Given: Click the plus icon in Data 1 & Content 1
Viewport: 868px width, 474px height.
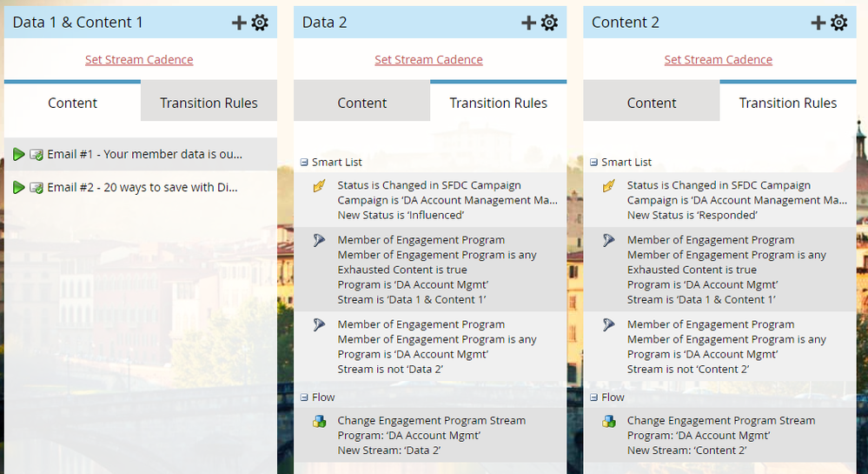Looking at the screenshot, I should [x=239, y=23].
